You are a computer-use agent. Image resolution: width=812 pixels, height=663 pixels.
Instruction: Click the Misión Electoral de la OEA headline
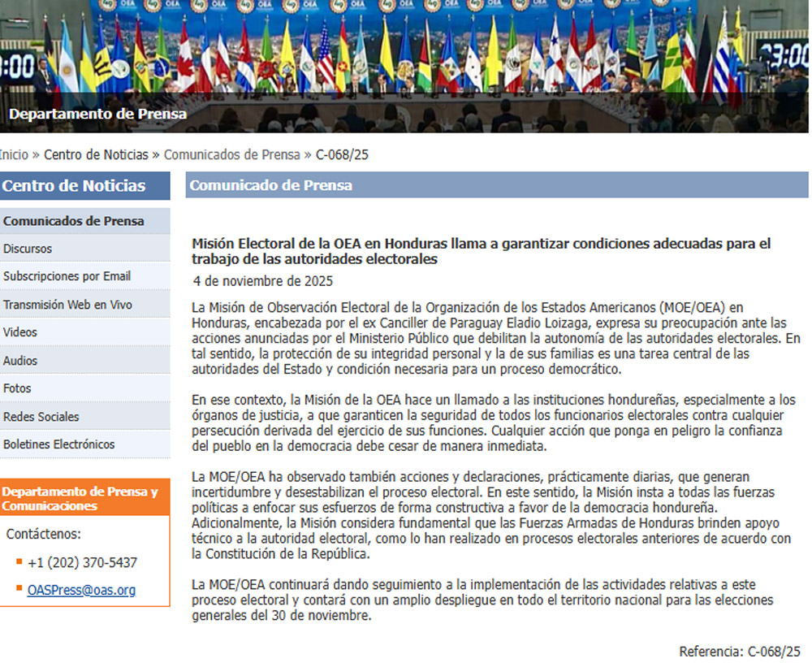pyautogui.click(x=481, y=251)
